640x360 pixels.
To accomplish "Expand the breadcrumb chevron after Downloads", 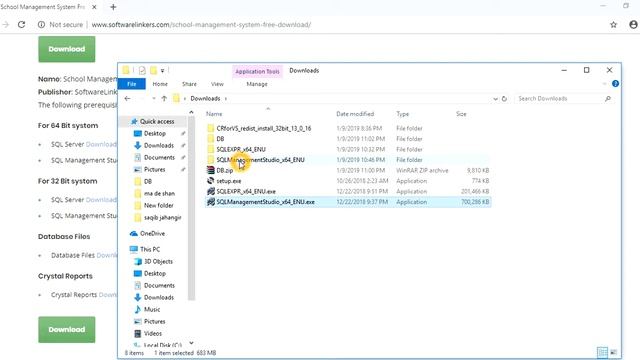I will (226, 99).
